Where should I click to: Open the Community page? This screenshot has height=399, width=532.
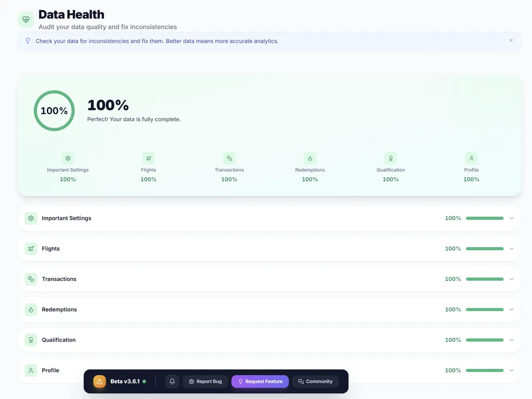(315, 381)
